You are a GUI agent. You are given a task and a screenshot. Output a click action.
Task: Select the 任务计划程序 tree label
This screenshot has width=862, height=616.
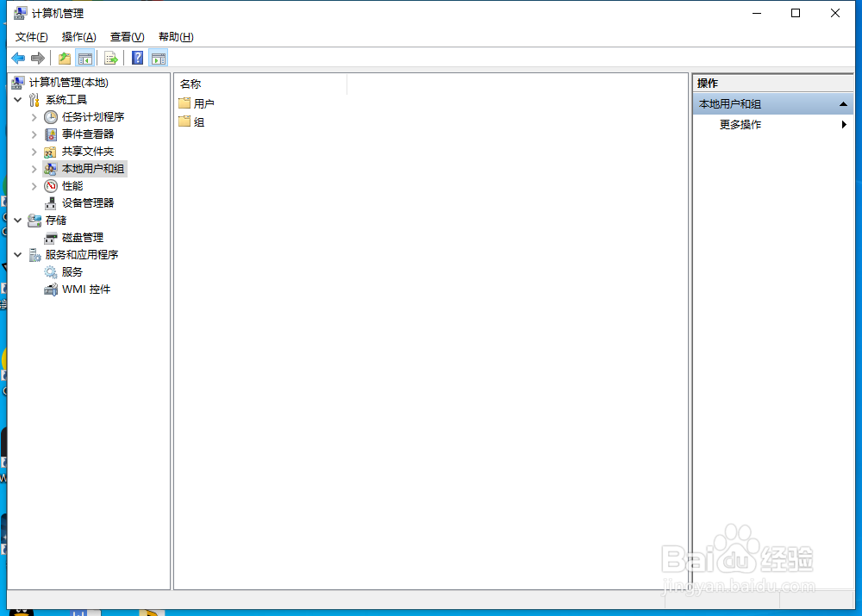click(93, 117)
